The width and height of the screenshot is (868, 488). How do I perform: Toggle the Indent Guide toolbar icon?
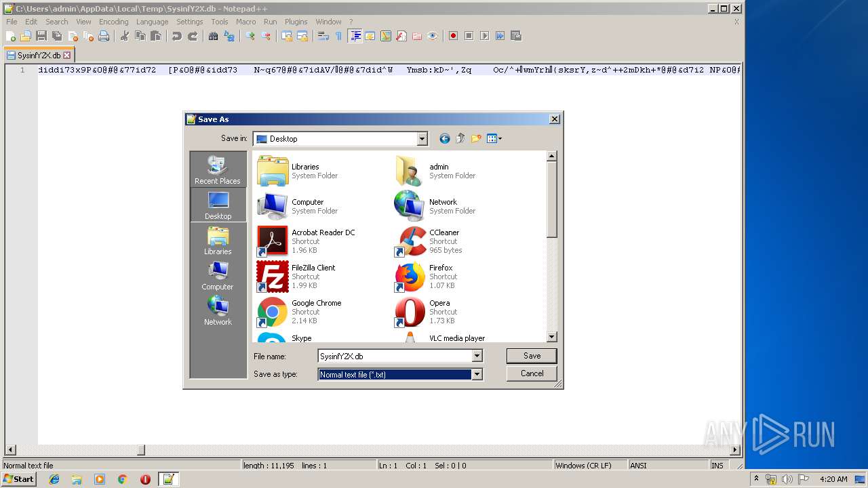tap(355, 36)
